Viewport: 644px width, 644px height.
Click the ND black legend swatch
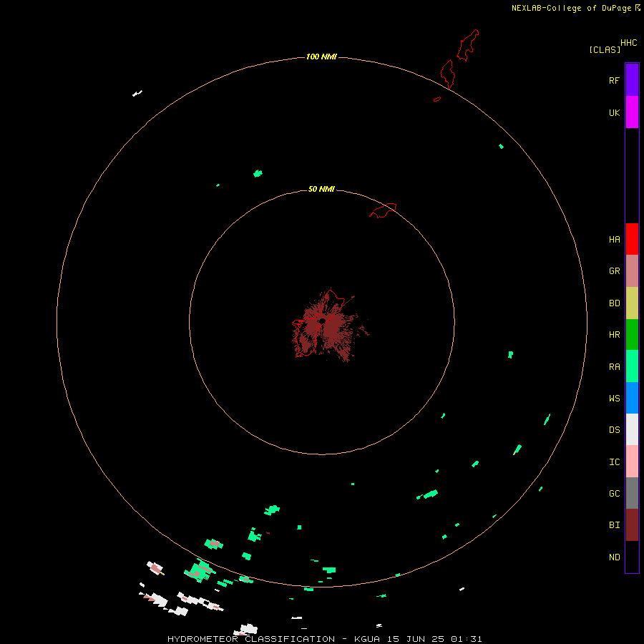(x=632, y=557)
